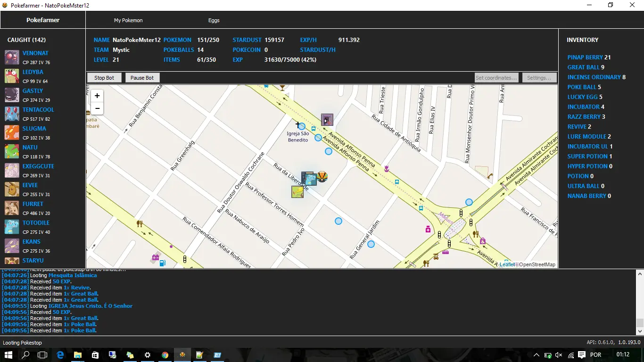The width and height of the screenshot is (644, 362).
Task: Click Exeggcute's icon in the caught list
Action: pyautogui.click(x=12, y=171)
